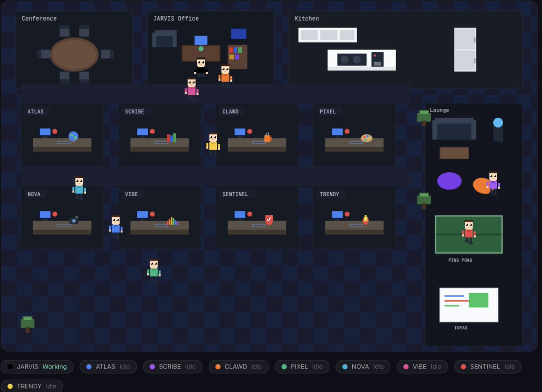Viewport: 542px width, 392px height.
Task: Click the potted plant at bottom-left floor
Action: 28,324
